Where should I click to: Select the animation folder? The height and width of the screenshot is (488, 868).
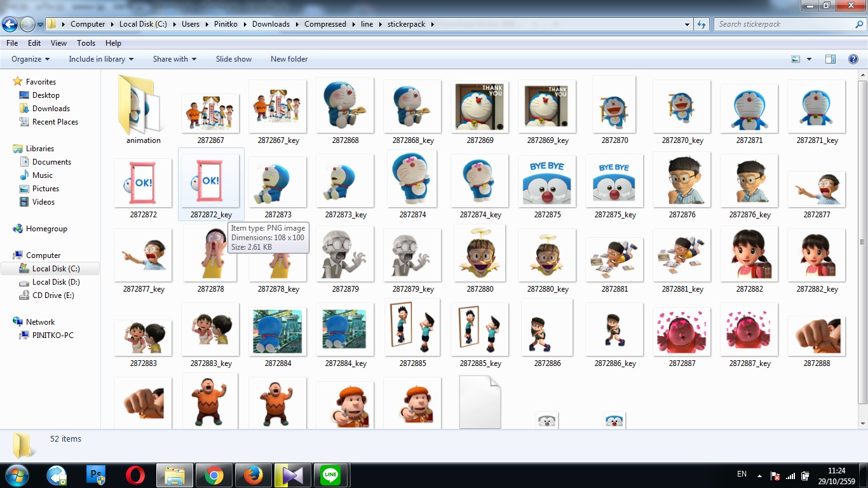pyautogui.click(x=144, y=111)
